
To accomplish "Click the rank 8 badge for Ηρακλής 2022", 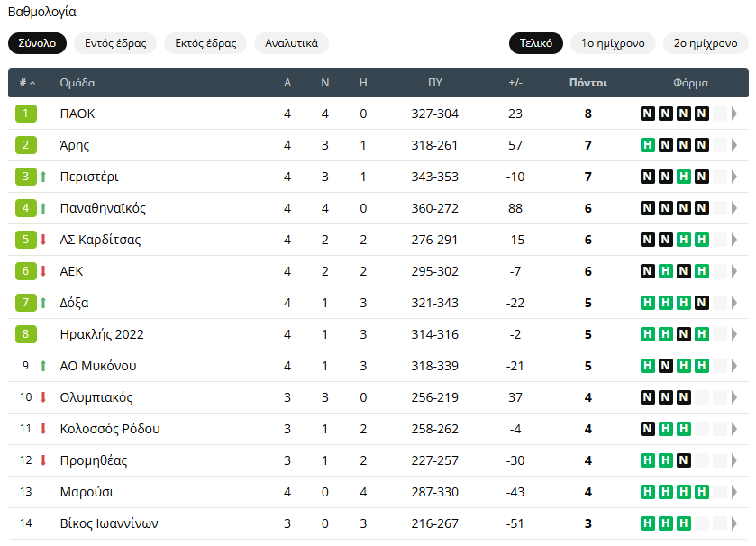I will pos(26,334).
